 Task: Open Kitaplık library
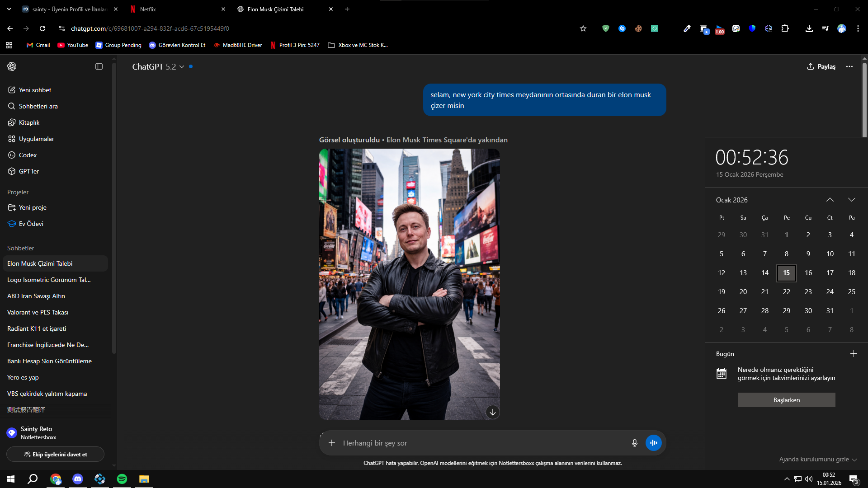pyautogui.click(x=55, y=122)
